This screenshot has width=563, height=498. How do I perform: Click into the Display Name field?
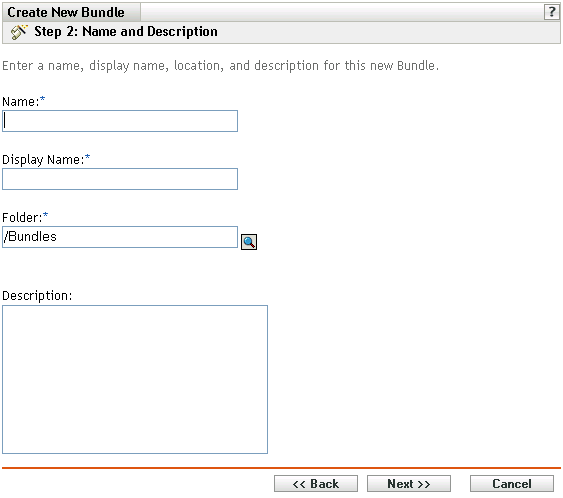pos(120,179)
